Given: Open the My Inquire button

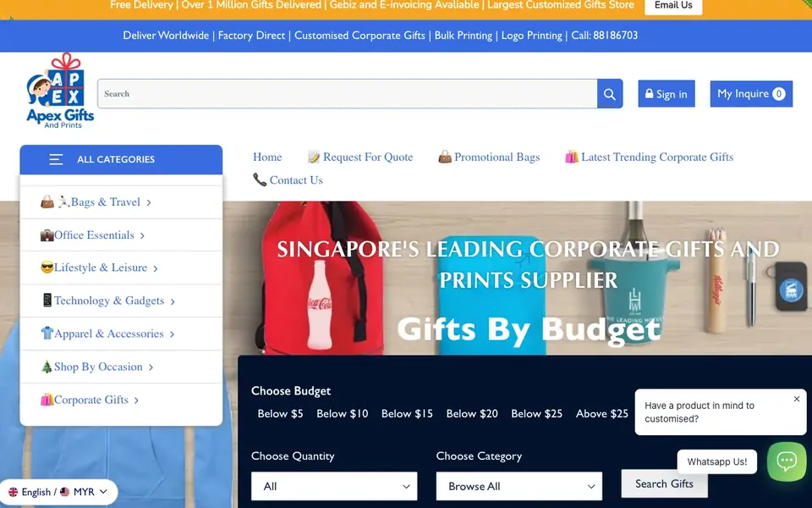Looking at the screenshot, I should coord(751,94).
